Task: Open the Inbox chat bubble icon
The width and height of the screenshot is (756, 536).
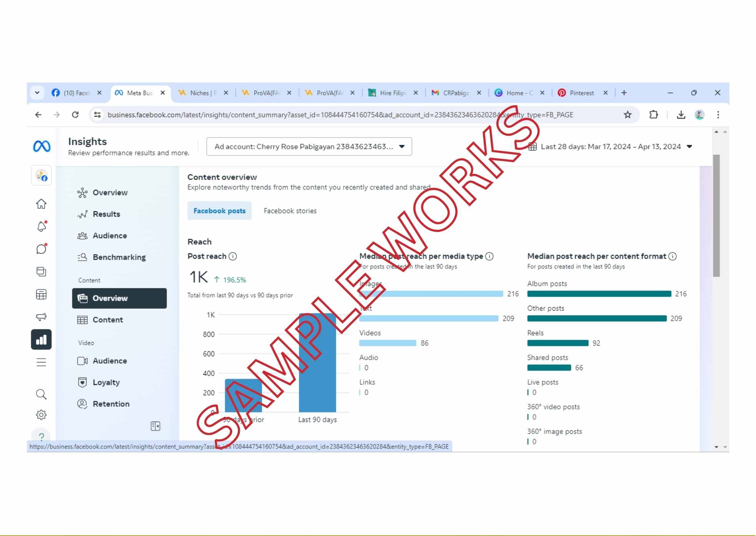Action: coord(41,249)
